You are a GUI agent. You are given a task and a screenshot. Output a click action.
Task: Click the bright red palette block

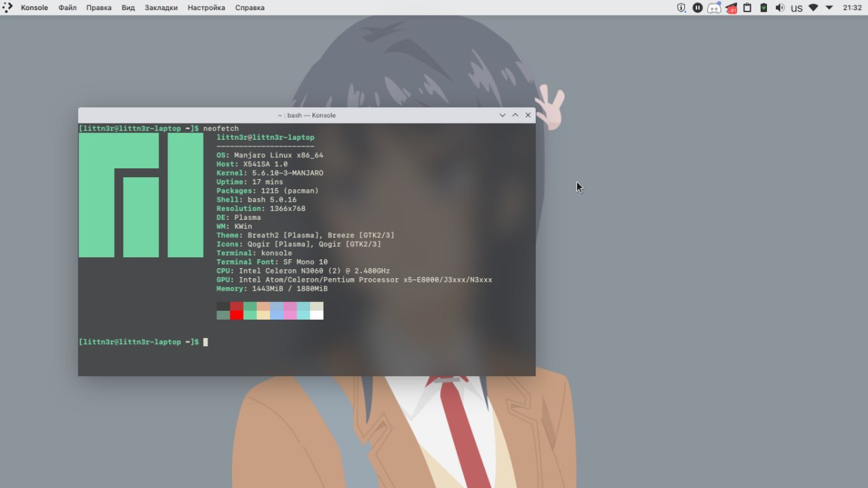(x=237, y=315)
